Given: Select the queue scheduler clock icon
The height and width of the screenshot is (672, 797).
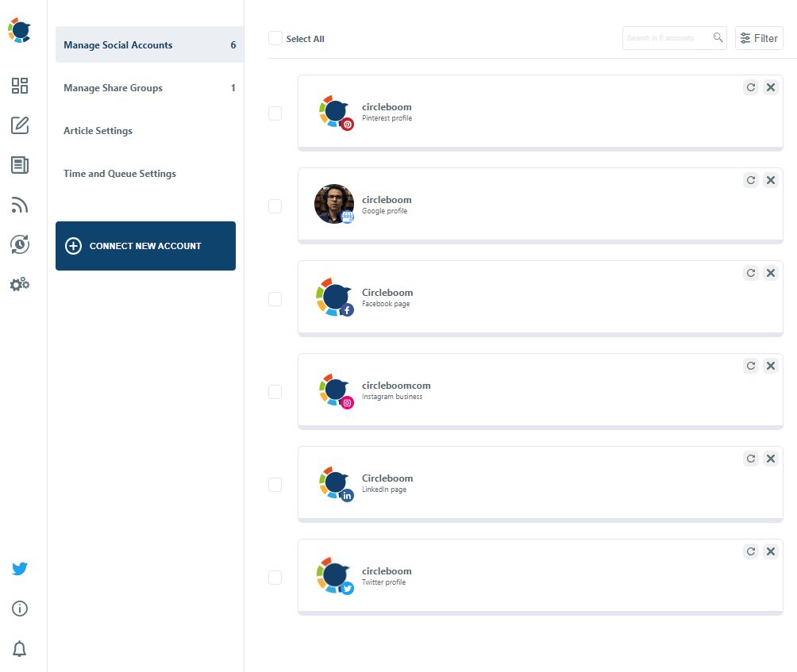Looking at the screenshot, I should coord(19,244).
